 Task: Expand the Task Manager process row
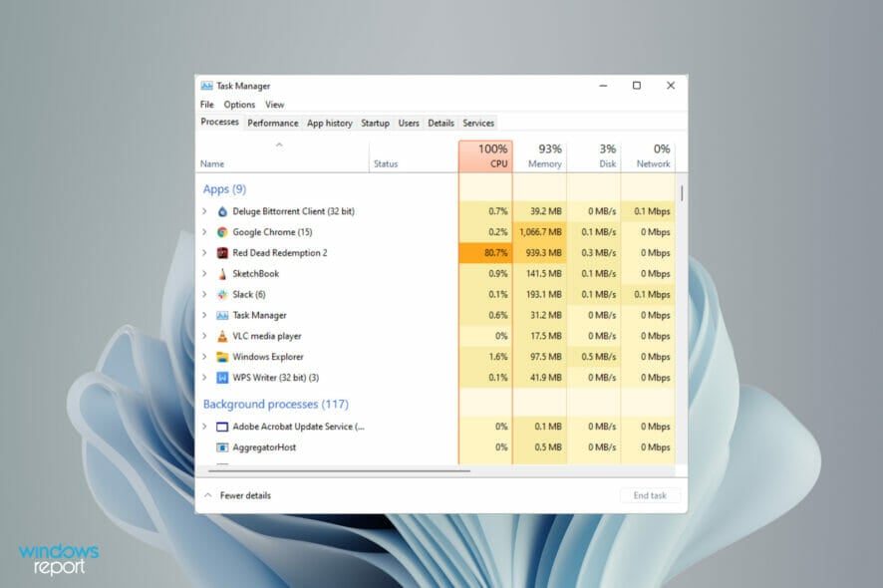tap(205, 315)
